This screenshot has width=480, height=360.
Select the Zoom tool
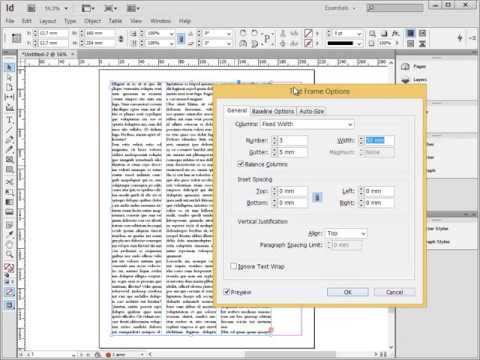(x=9, y=255)
